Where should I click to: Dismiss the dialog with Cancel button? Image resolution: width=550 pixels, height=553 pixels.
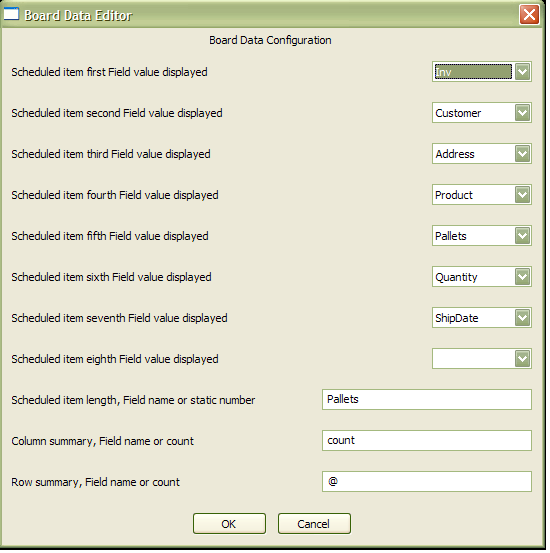[x=314, y=524]
